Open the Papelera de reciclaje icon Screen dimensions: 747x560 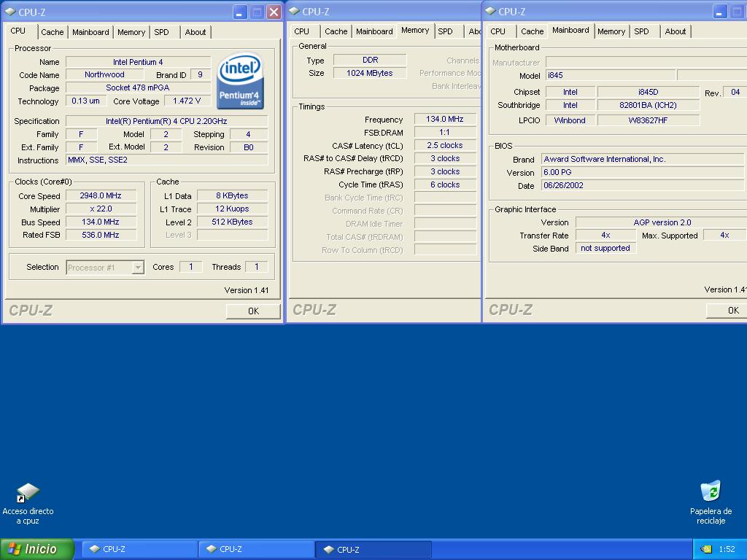point(711,503)
